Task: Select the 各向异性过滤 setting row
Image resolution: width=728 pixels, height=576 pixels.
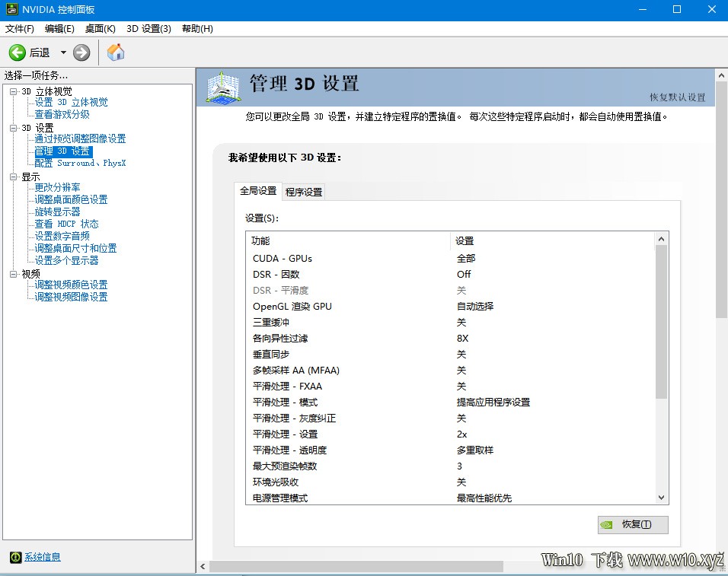Action: pyautogui.click(x=450, y=338)
